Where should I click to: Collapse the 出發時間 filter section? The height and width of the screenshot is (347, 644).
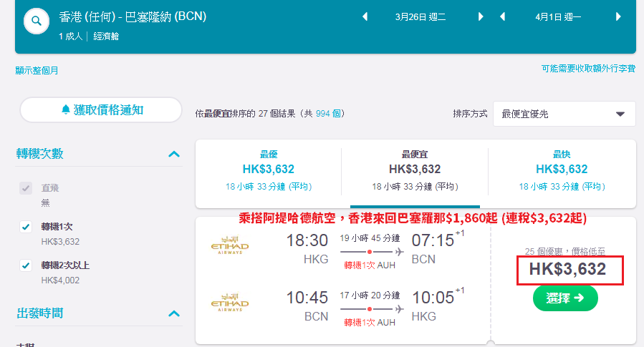(174, 314)
